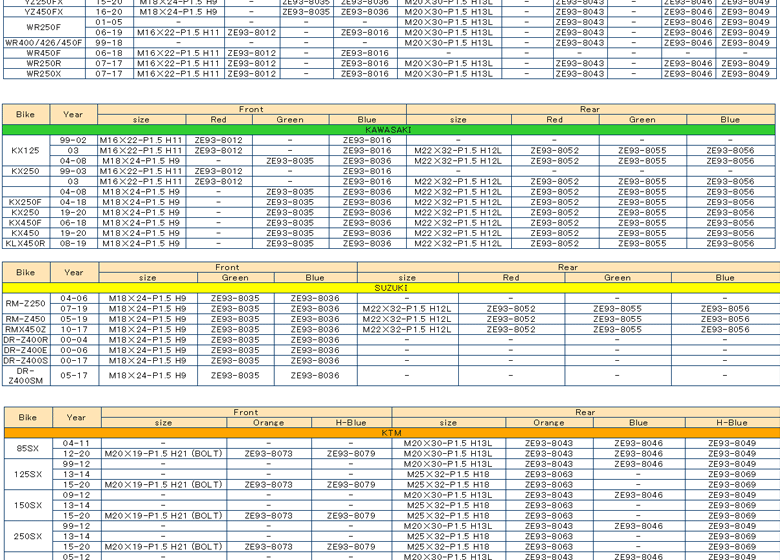Image resolution: width=780 pixels, height=560 pixels.
Task: Click the Front header in the KTM table
Action: 246,412
